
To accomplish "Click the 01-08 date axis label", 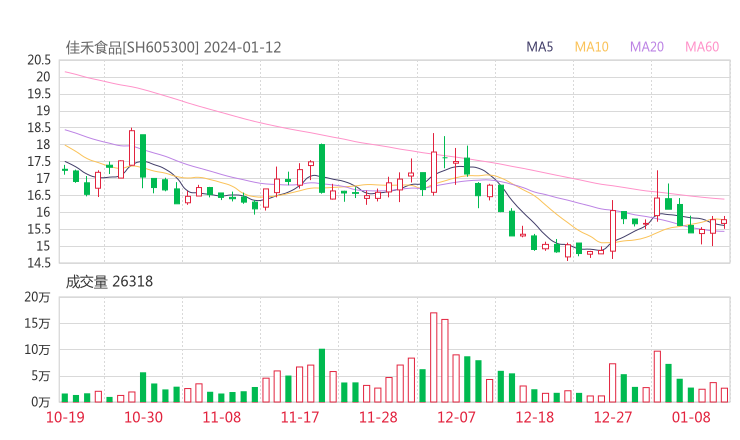I will (691, 417).
